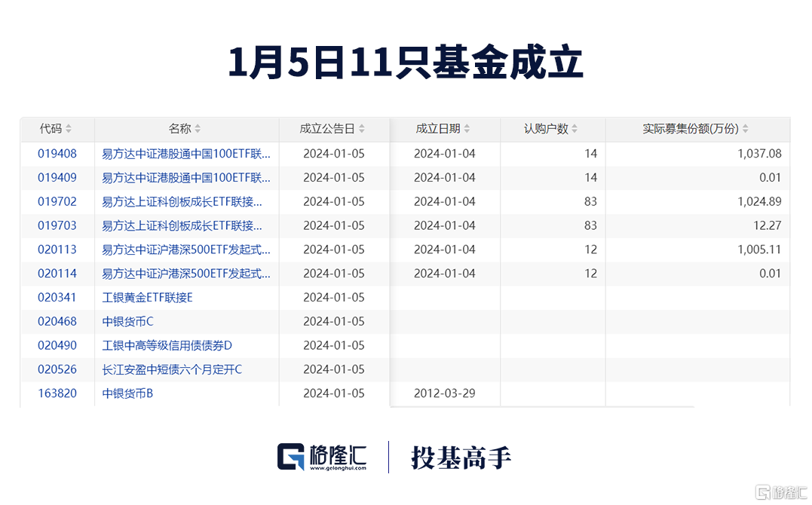Image resolution: width=812 pixels, height=505 pixels.
Task: Select announcement date in 020341 row
Action: click(x=334, y=297)
